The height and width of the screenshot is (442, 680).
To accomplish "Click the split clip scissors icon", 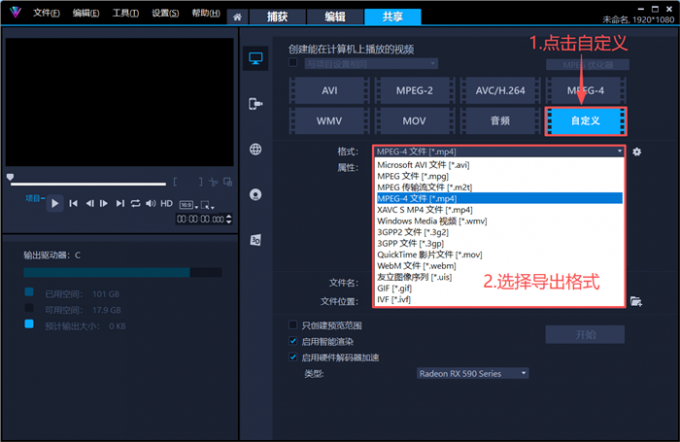I will (213, 182).
